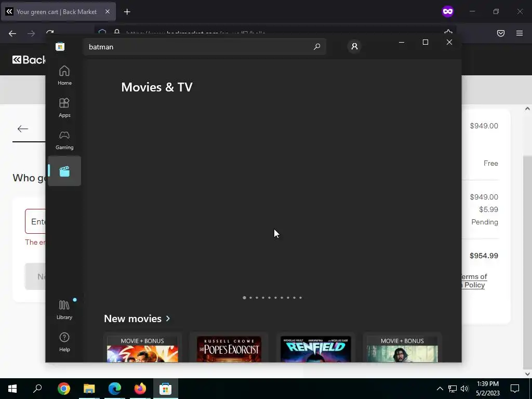Image resolution: width=532 pixels, height=399 pixels.
Task: Close the Microsoft Store window
Action: click(x=449, y=42)
